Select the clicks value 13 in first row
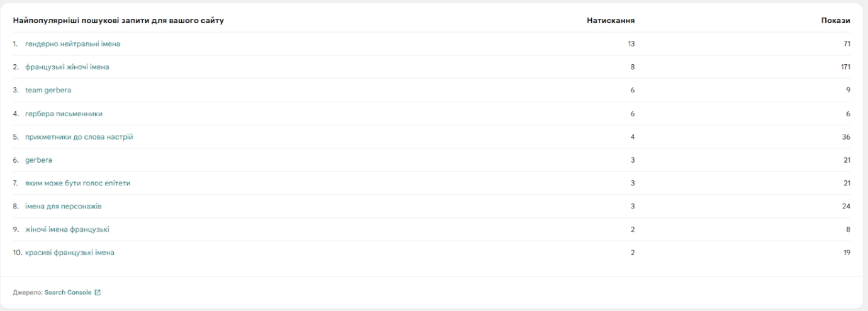 point(632,44)
